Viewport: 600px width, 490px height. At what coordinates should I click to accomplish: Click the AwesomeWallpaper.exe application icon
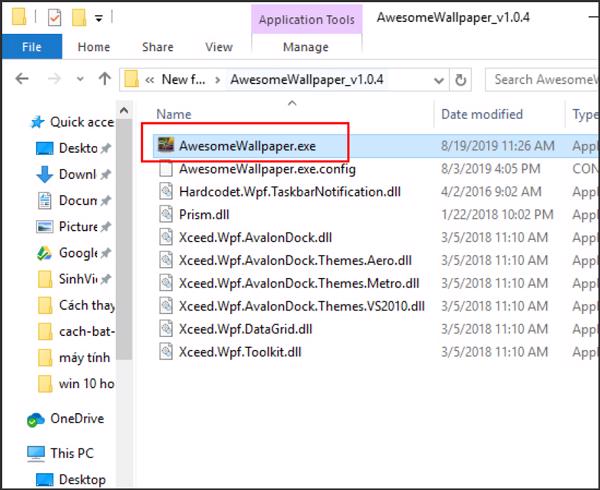pyautogui.click(x=166, y=145)
